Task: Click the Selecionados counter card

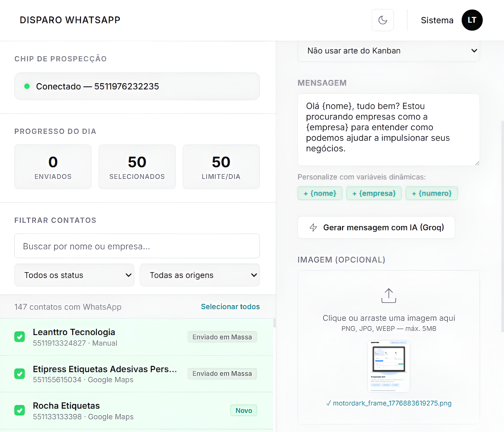Action: click(x=137, y=166)
